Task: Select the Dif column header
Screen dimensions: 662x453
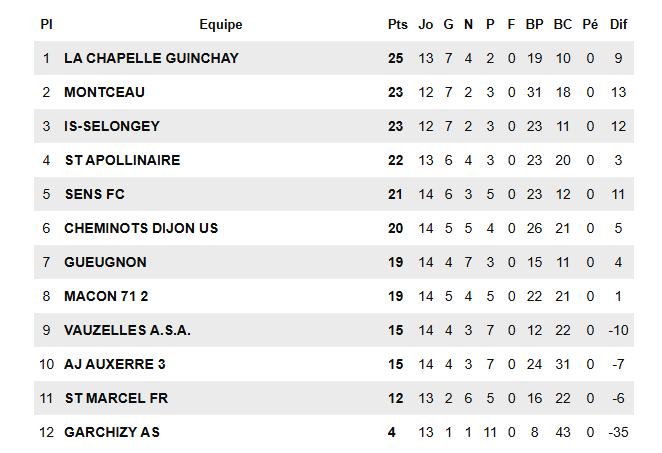Action: (619, 24)
